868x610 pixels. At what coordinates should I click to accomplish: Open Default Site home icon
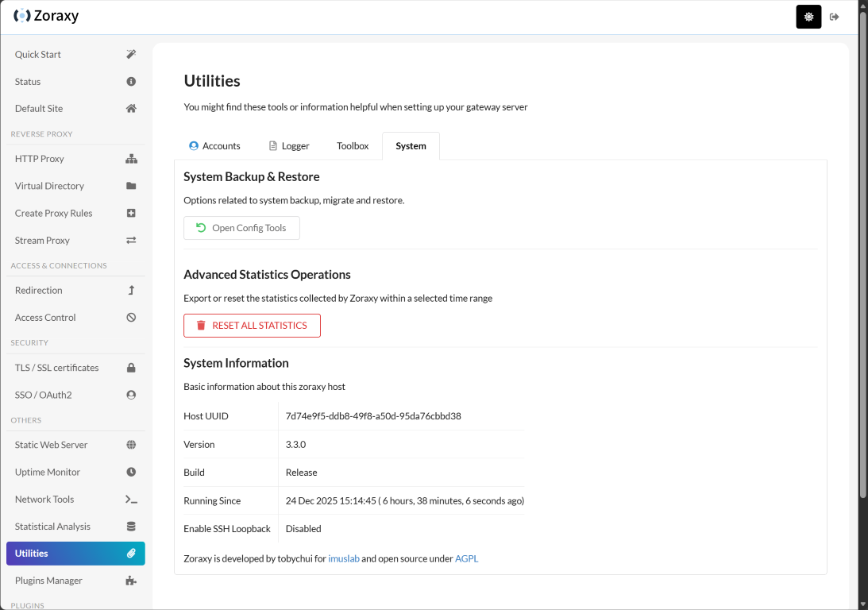131,109
